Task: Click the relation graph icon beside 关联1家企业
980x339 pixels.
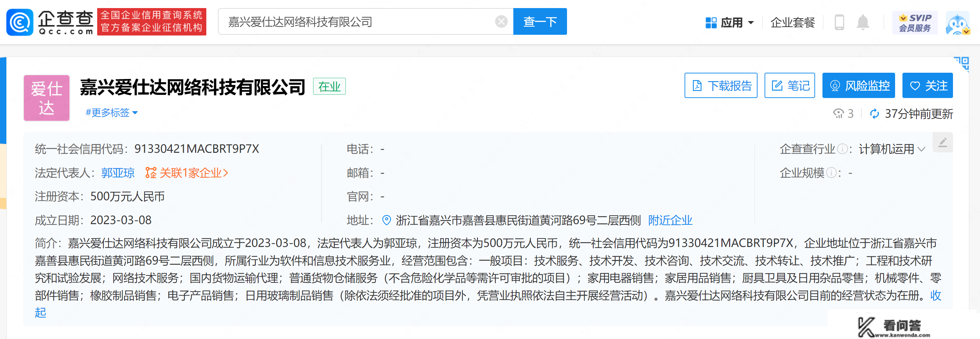Action: (151, 173)
